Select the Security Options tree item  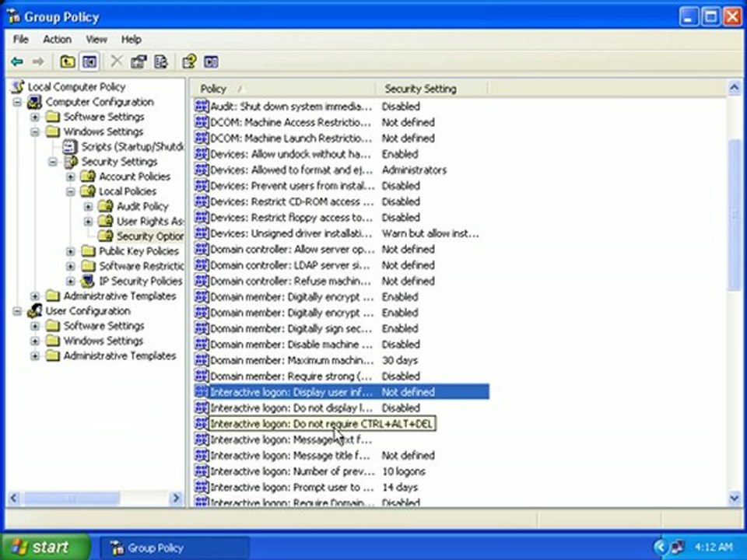[x=149, y=236]
